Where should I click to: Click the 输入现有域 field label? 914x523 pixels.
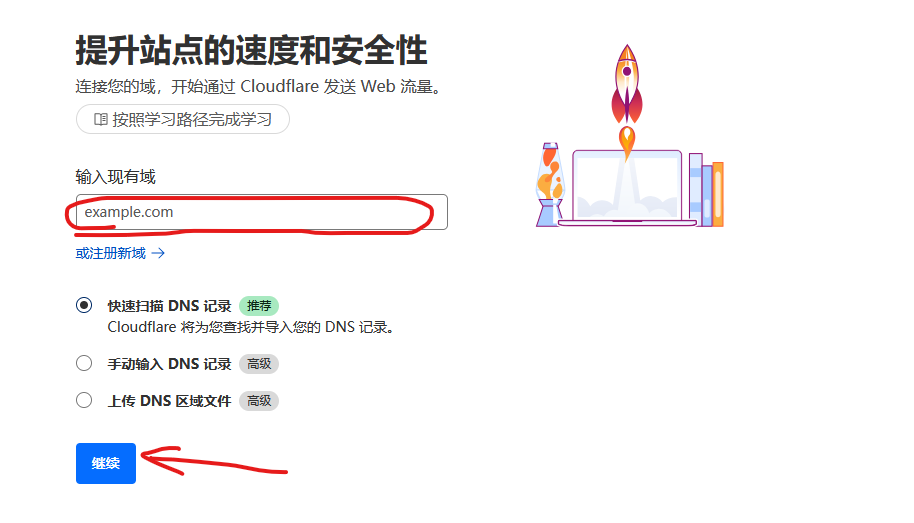tap(115, 177)
